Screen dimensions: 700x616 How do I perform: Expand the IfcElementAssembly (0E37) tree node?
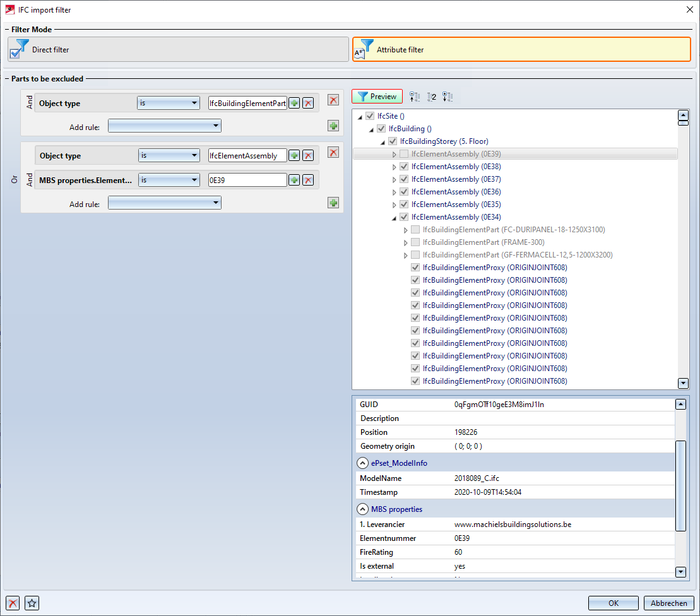395,179
